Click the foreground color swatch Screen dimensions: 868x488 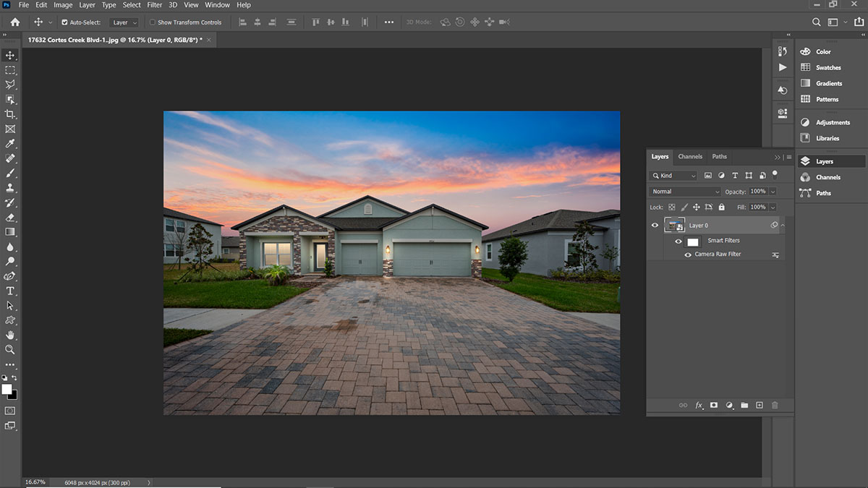(7, 389)
